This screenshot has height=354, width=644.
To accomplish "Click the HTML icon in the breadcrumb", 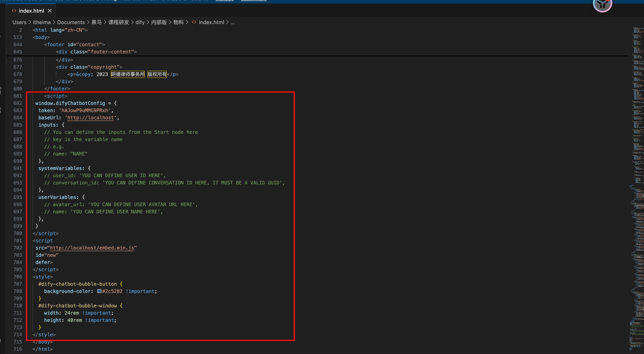I will (194, 22).
